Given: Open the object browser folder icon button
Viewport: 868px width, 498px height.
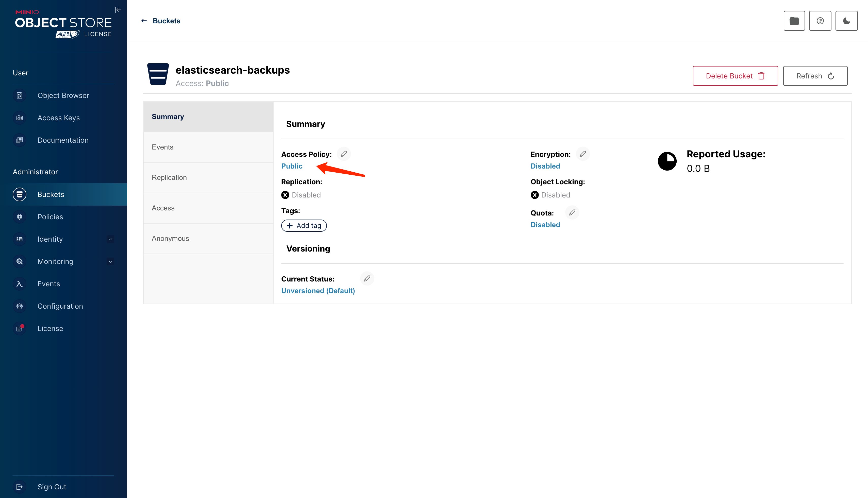Looking at the screenshot, I should [x=794, y=21].
